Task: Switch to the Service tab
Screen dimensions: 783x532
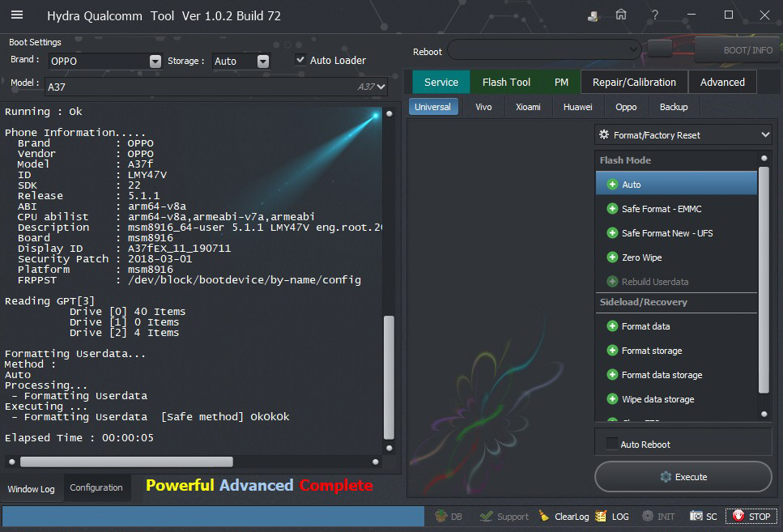Action: tap(441, 82)
